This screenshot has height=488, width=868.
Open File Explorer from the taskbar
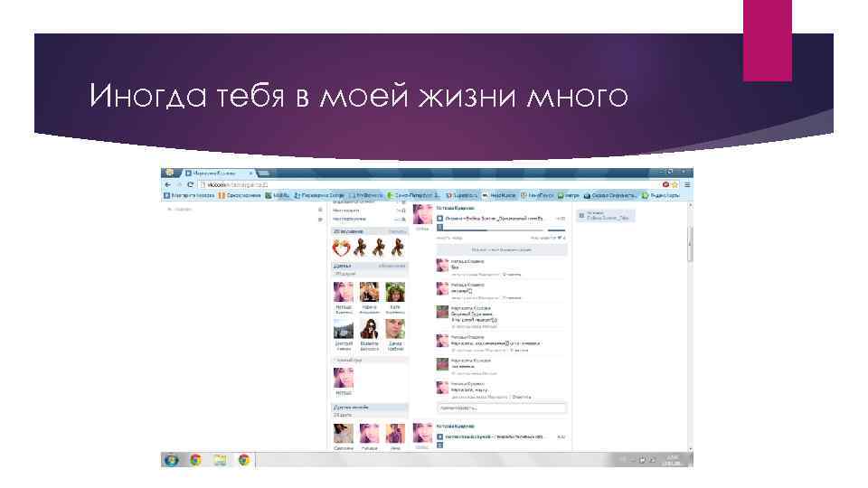click(x=220, y=460)
